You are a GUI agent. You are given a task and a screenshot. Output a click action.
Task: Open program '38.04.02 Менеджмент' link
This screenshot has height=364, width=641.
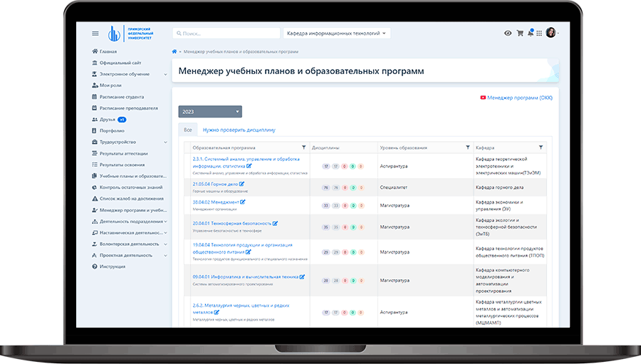tap(215, 202)
